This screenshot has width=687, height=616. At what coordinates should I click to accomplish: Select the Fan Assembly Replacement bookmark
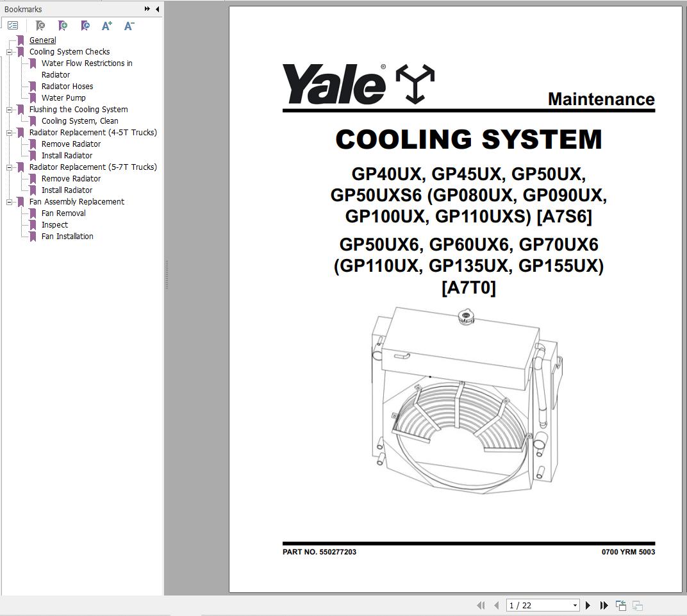click(77, 201)
